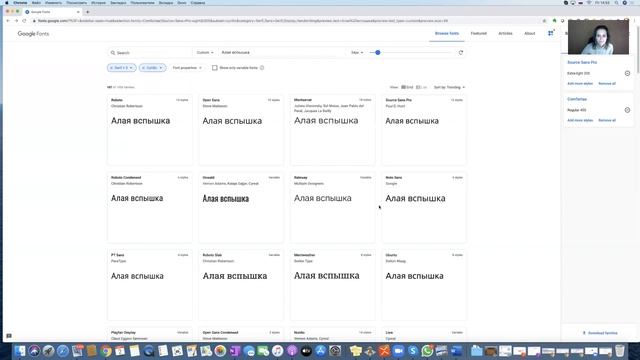
Task: Open Skype from the Dock
Action: pos(413,351)
